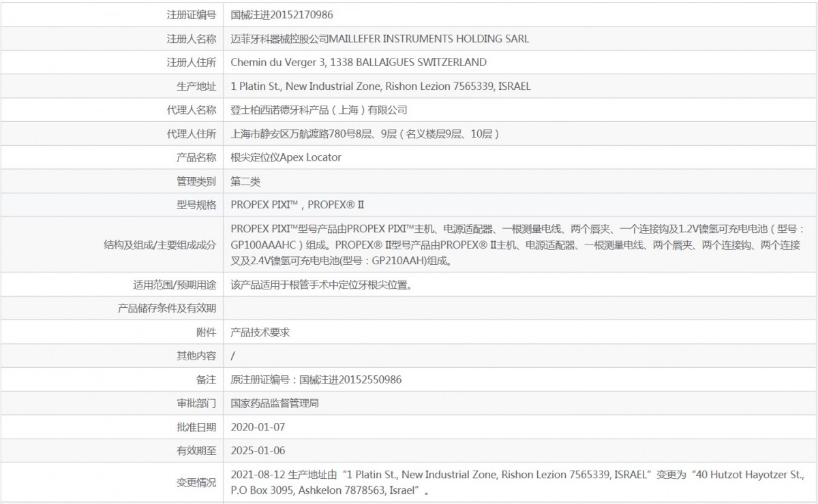This screenshot has width=818, height=504.
Task: Select the 附件 label
Action: click(207, 332)
